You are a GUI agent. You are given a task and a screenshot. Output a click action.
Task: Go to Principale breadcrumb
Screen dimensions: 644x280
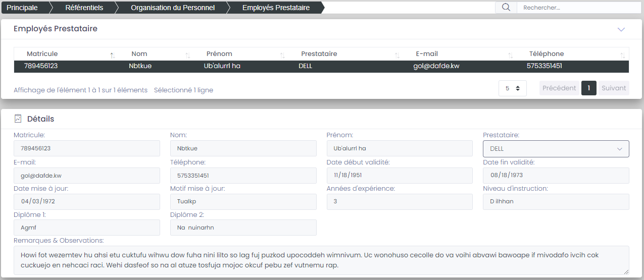click(x=22, y=8)
